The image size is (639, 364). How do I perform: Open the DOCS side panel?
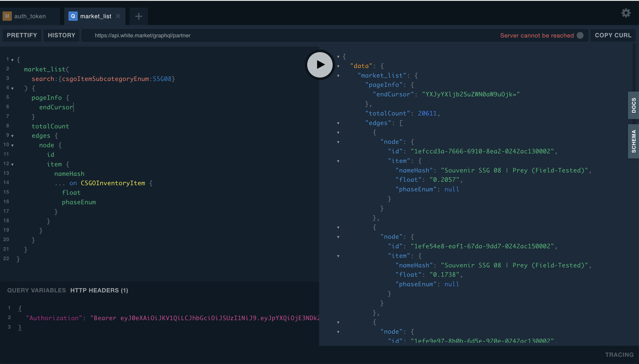tap(633, 105)
